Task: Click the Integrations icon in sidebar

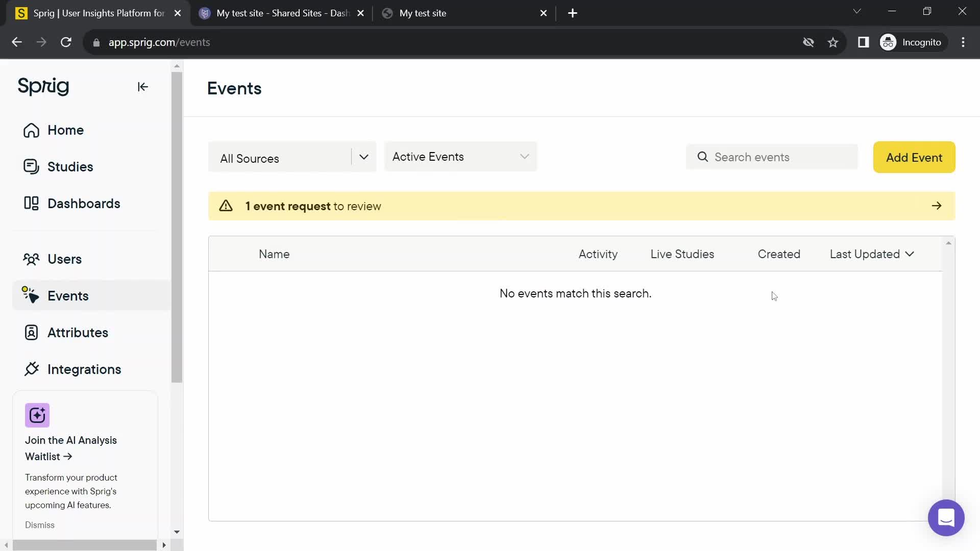Action: tap(31, 369)
